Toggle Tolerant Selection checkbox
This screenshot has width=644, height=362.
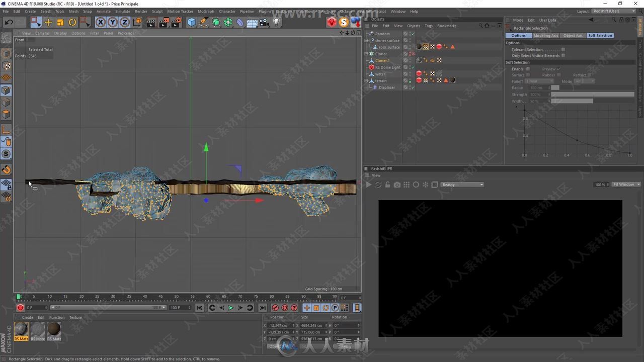tap(563, 49)
